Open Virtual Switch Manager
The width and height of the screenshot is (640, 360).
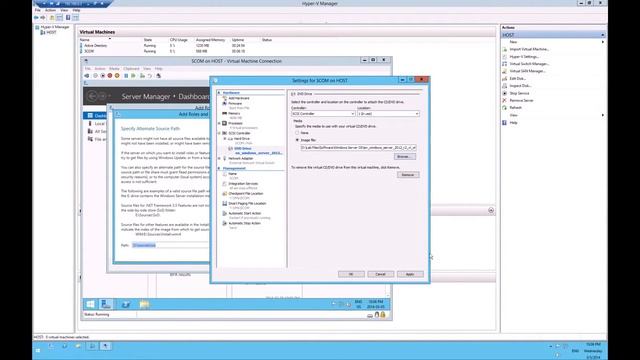(529, 64)
